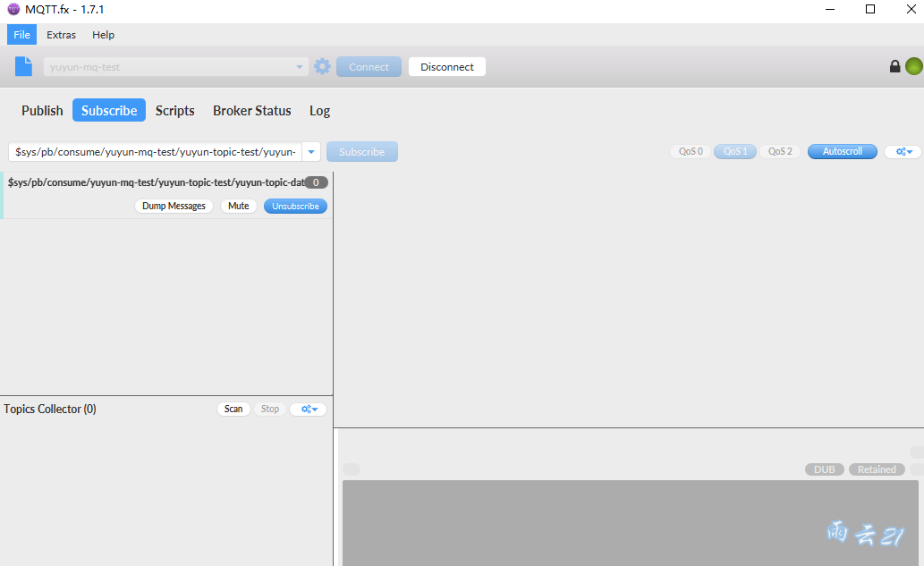Click the lock icon in the toolbar
The height and width of the screenshot is (566, 924).
click(x=894, y=66)
